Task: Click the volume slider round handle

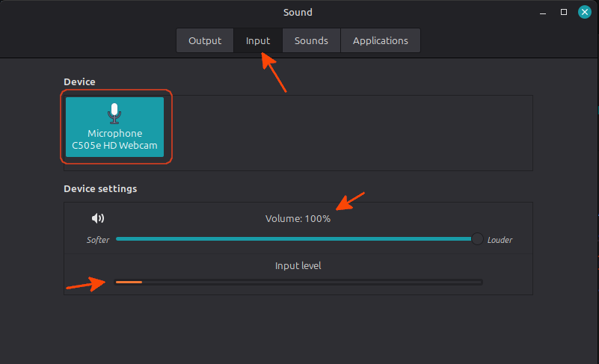Action: 477,239
